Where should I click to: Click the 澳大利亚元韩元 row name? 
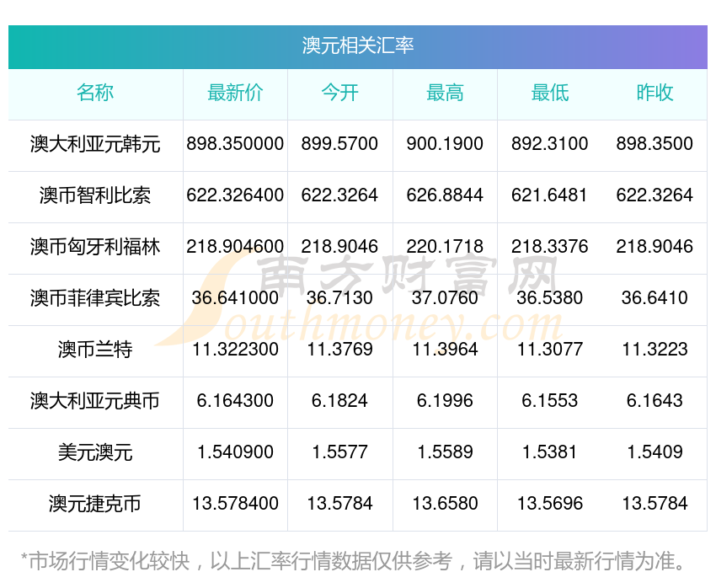pos(95,144)
